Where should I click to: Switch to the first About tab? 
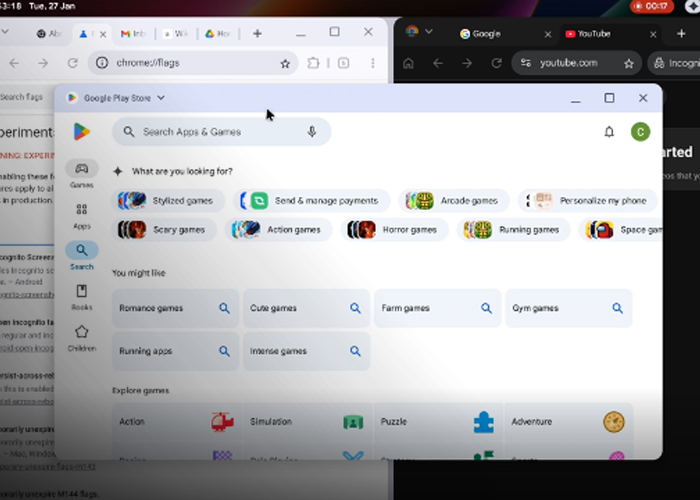click(49, 33)
